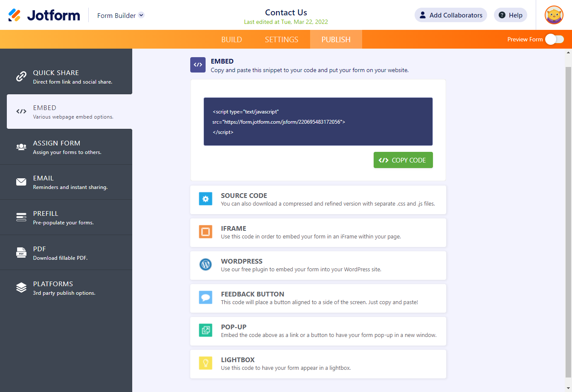This screenshot has width=572, height=392.
Task: Select the Embed sidebar item
Action: coord(70,111)
